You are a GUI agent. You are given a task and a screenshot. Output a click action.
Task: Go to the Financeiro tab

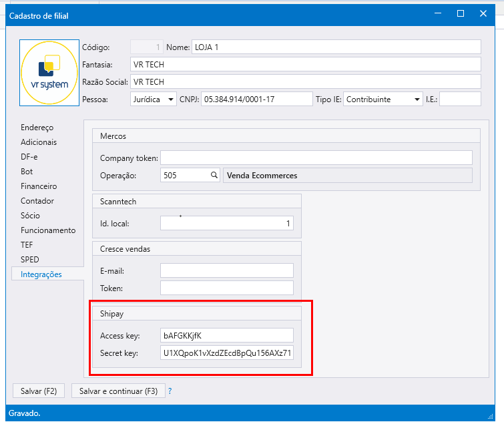coord(39,186)
